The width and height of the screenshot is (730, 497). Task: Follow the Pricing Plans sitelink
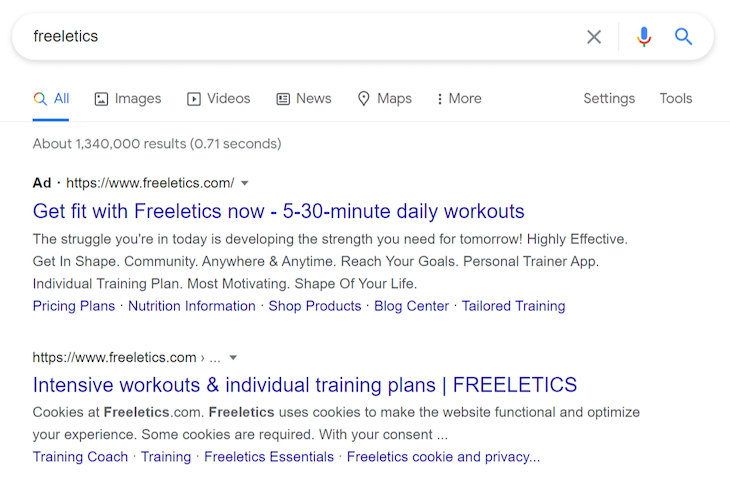point(74,306)
